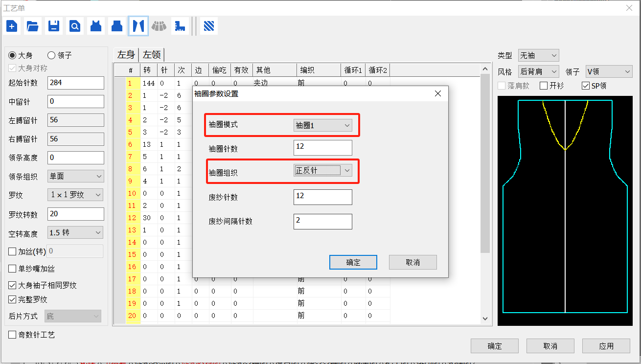Click the 夹边 cell in row 1

coord(275,83)
